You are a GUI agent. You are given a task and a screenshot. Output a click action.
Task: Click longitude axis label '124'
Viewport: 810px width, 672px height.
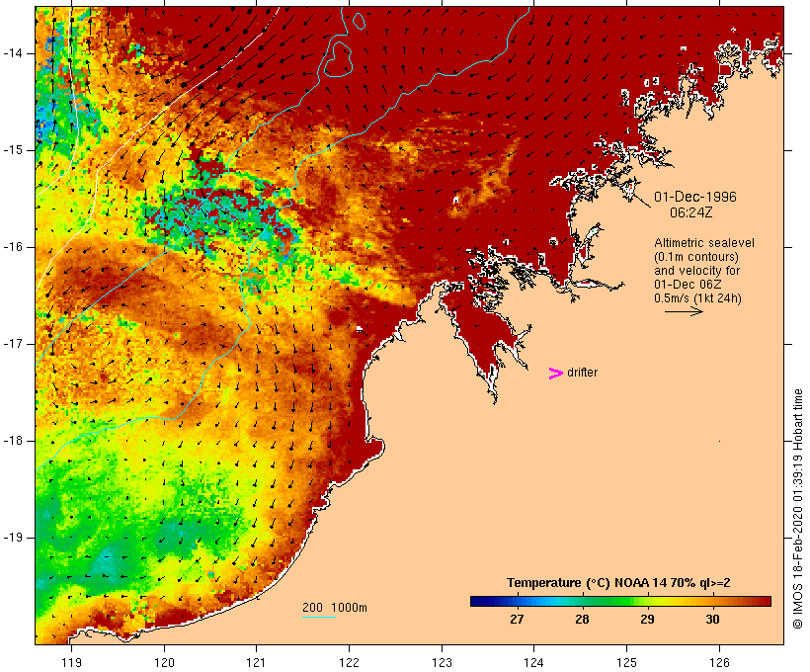point(534,662)
